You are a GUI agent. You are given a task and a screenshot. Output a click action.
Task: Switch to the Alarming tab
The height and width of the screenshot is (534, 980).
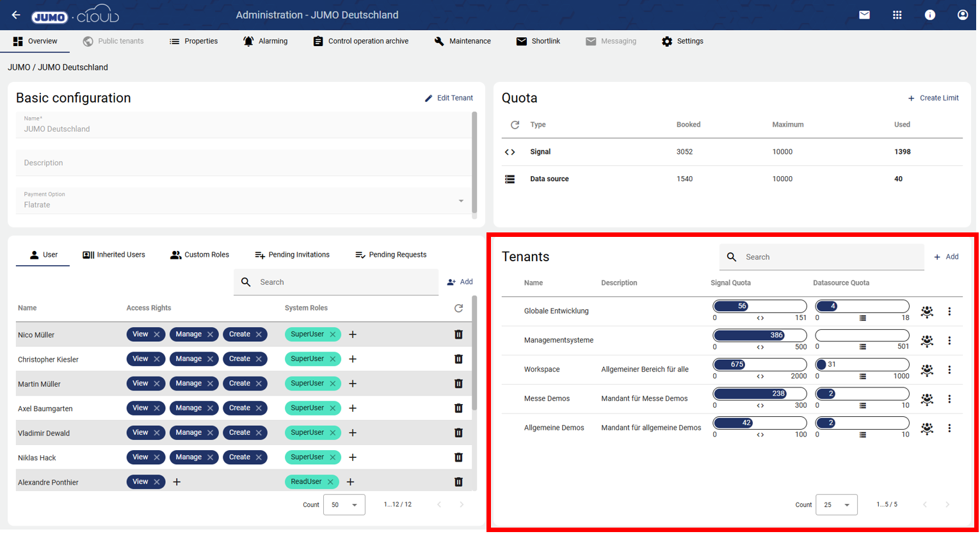tap(265, 41)
